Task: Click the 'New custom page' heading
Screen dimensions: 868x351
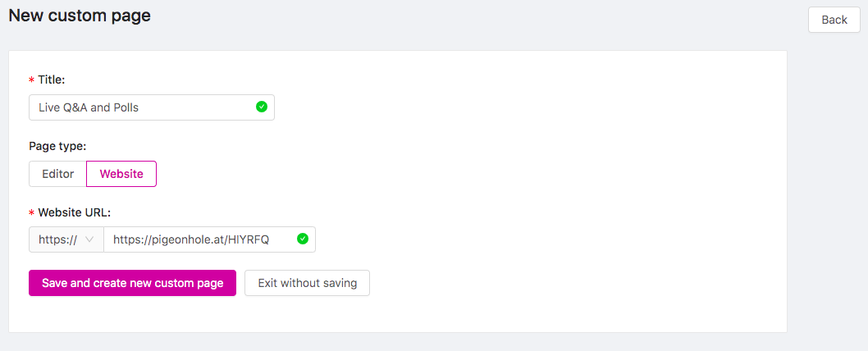Action: point(80,16)
